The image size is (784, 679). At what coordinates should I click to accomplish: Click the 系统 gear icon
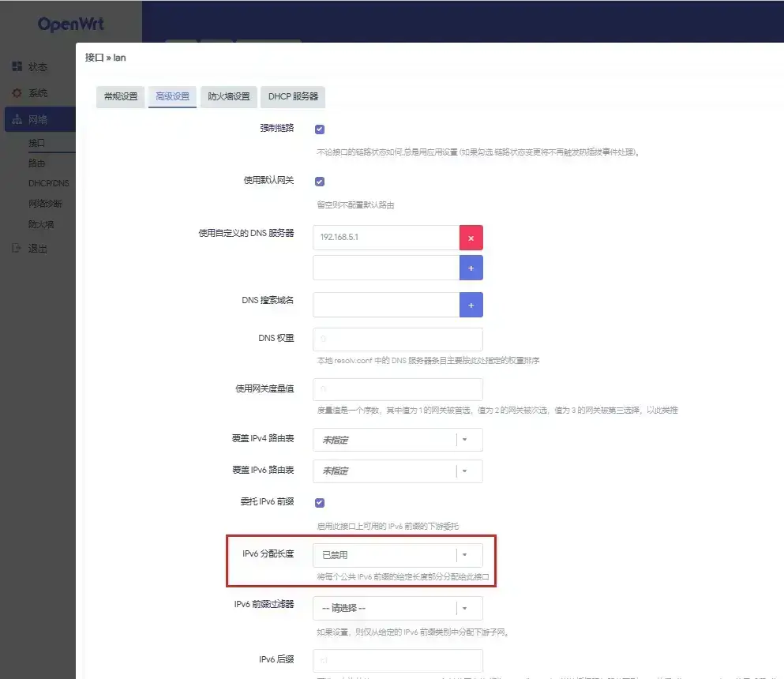17,93
